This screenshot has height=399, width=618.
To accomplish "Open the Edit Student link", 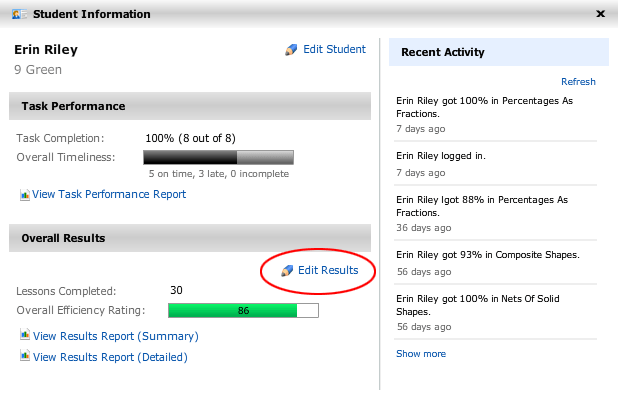I will (334, 49).
